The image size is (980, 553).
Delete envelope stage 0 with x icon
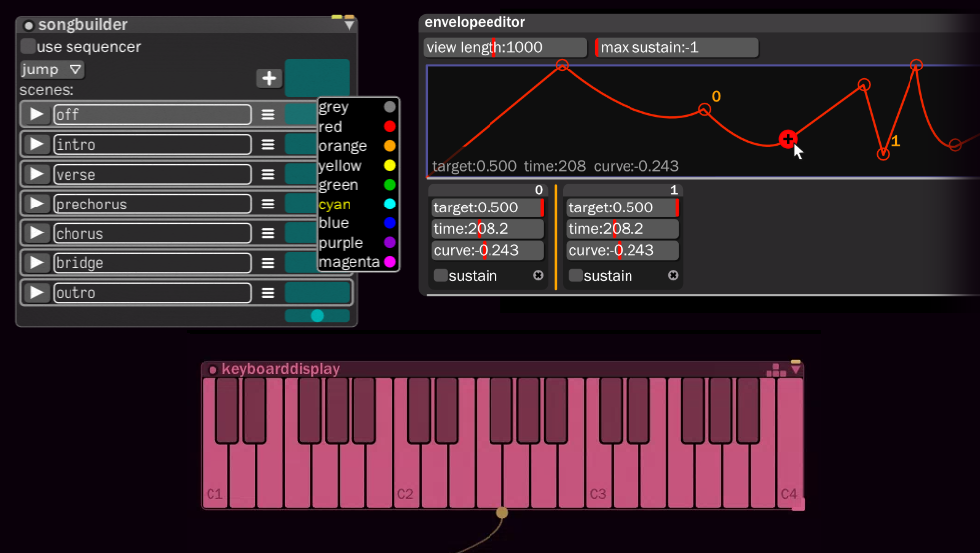[x=538, y=276]
